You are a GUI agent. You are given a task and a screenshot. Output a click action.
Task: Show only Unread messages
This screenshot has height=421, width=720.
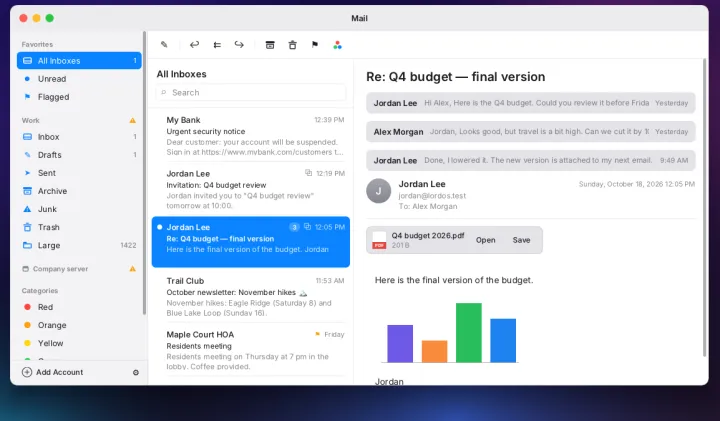pos(79,79)
